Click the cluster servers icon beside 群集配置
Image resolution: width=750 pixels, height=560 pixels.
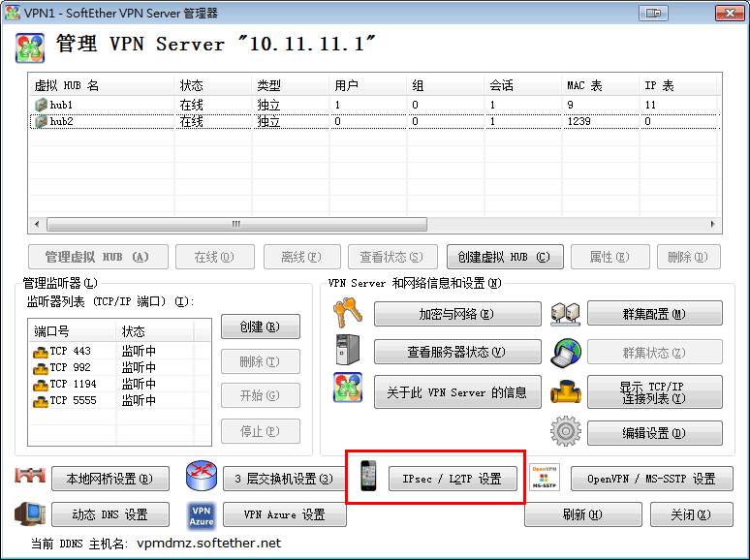(x=565, y=314)
